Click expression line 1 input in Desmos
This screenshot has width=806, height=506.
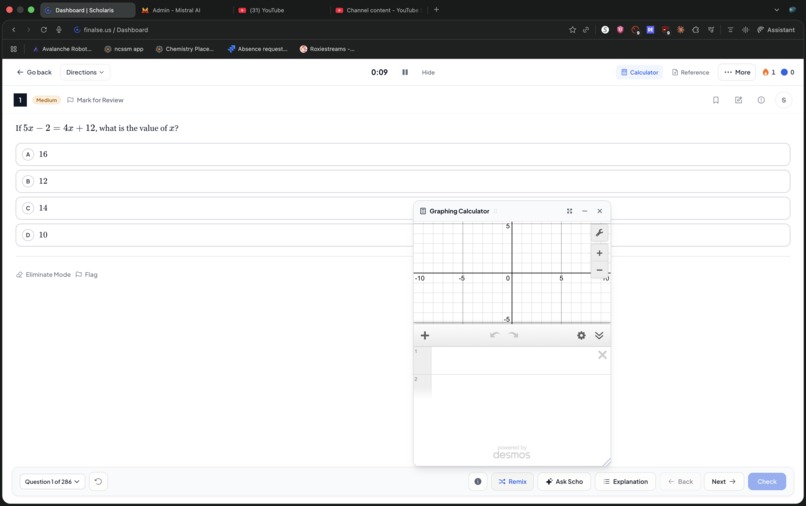(514, 360)
